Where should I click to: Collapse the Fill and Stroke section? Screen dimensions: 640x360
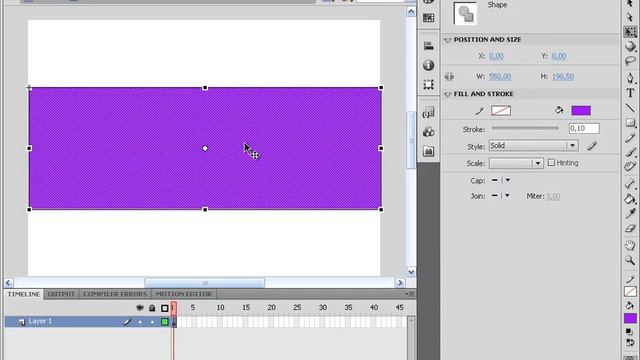(448, 94)
